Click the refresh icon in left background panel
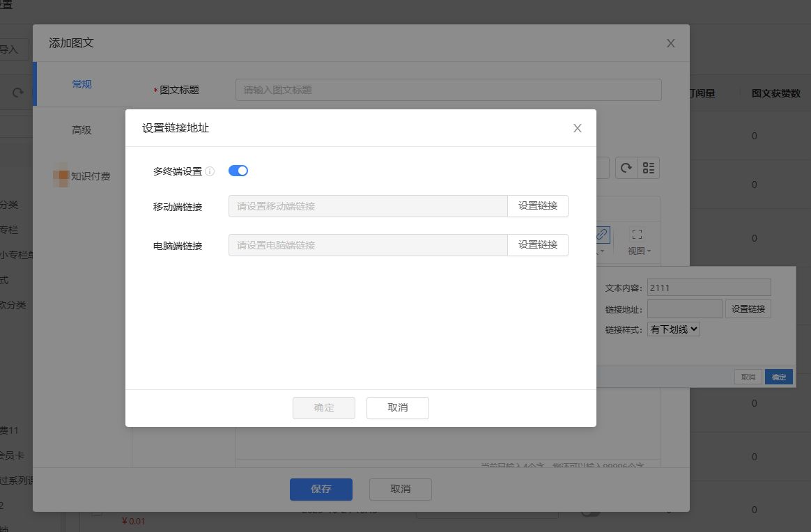The image size is (811, 532). tap(18, 93)
